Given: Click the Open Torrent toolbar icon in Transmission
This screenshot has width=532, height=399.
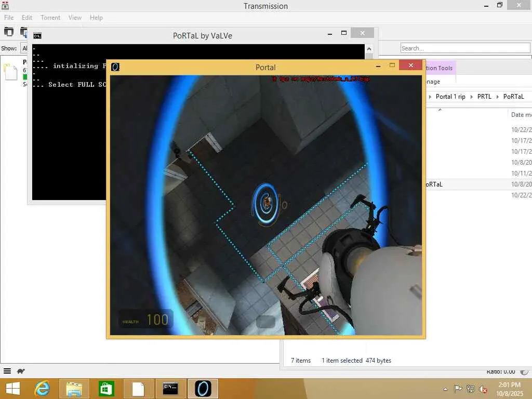Looking at the screenshot, I should 9,32.
